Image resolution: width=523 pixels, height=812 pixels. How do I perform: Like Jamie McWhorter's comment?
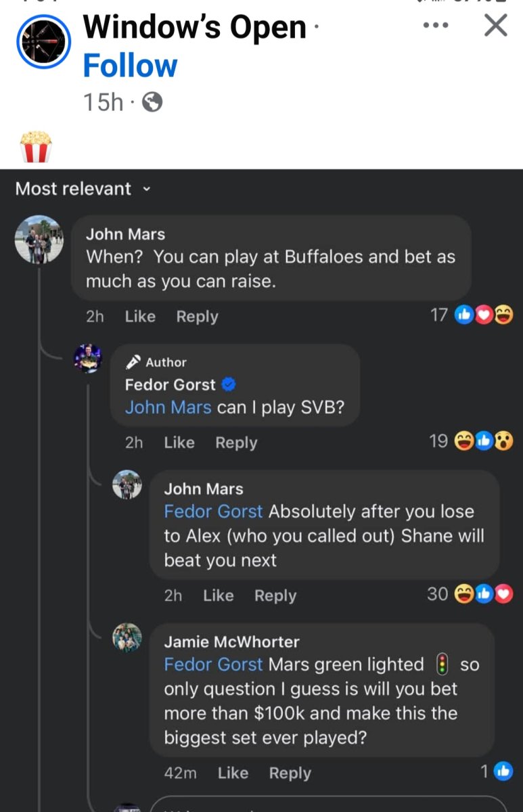tap(233, 773)
